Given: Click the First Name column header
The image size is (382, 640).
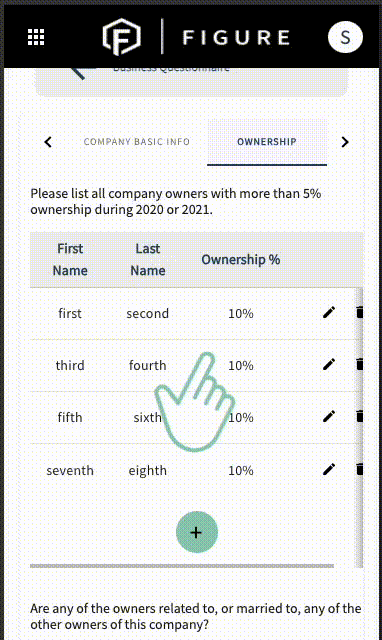Looking at the screenshot, I should (70, 260).
